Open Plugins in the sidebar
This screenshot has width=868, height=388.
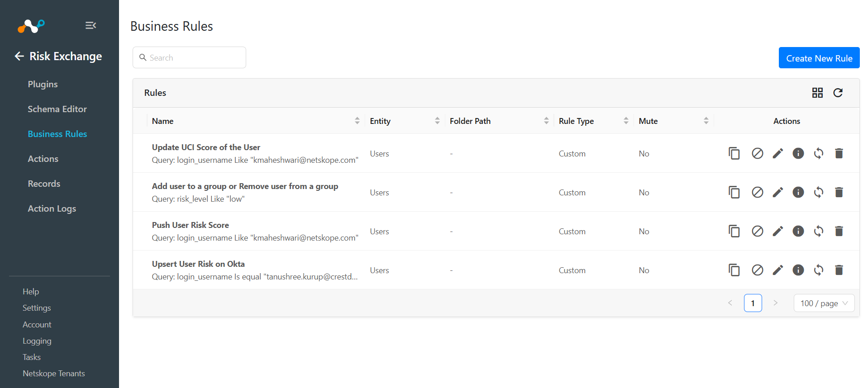click(43, 84)
